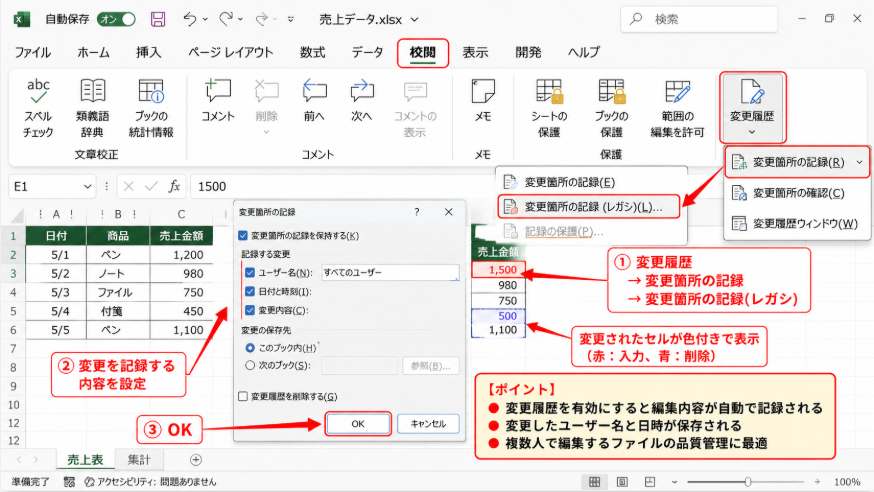Viewport: 874px width, 492px height.
Task: Click the undo arrow icon
Action: click(190, 20)
